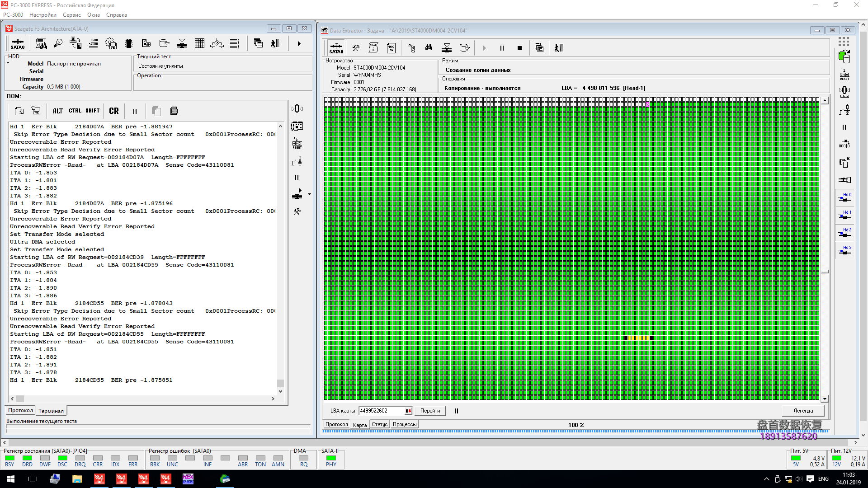Image resolution: width=868 pixels, height=488 pixels.
Task: Toggle the Hd 2 head button
Action: point(844,233)
